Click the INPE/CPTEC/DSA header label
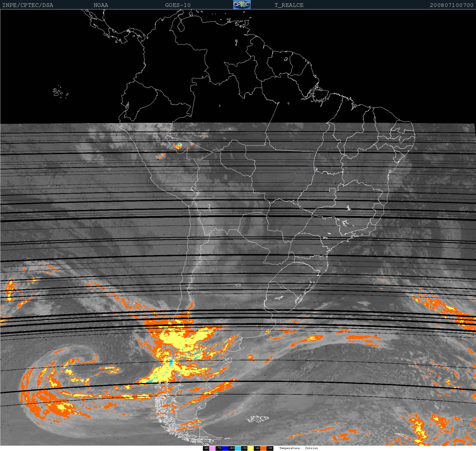This screenshot has height=451, width=476. pyautogui.click(x=28, y=5)
